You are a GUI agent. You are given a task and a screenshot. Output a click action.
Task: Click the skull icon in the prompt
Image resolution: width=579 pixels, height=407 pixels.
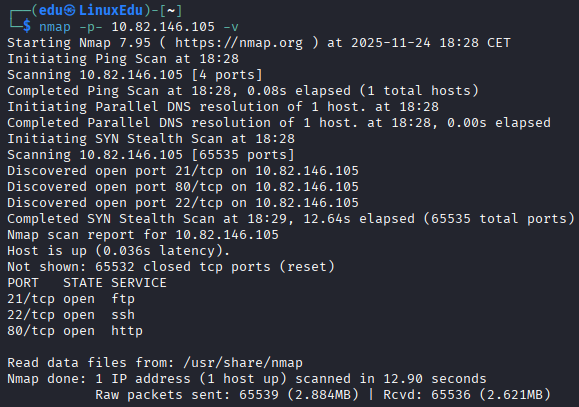(x=70, y=10)
